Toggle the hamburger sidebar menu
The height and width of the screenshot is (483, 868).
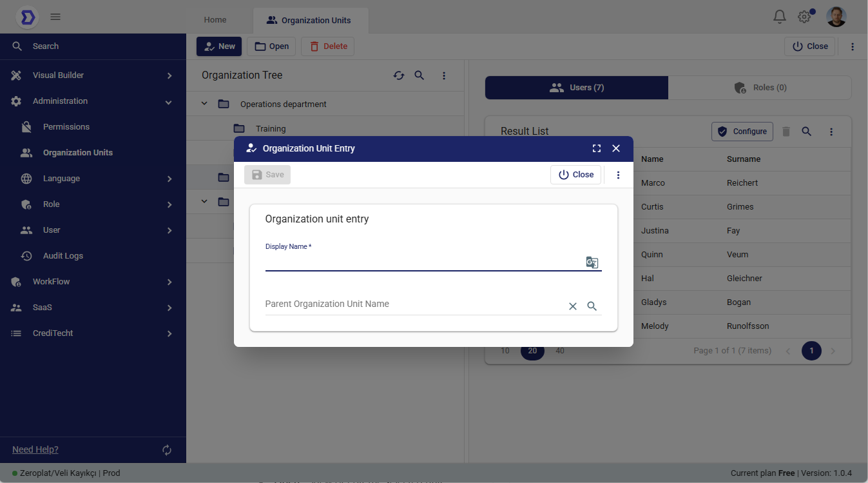pyautogui.click(x=55, y=17)
